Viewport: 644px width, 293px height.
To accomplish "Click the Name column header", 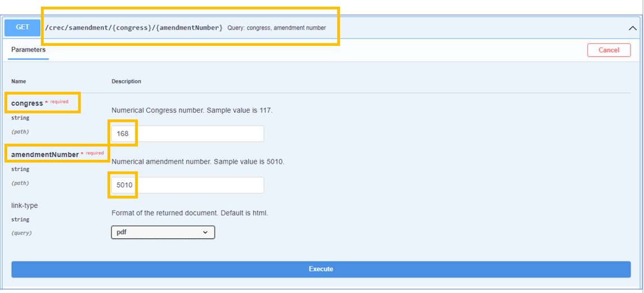I will tap(18, 82).
